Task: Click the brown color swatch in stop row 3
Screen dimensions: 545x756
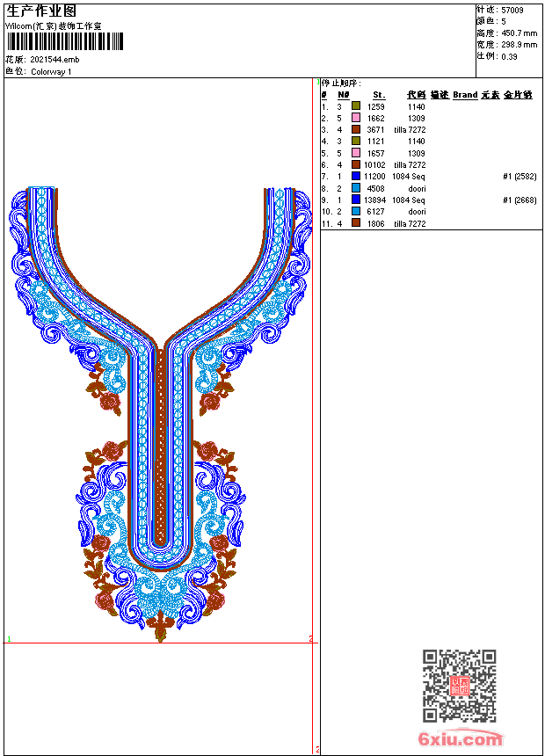Action: [x=356, y=129]
